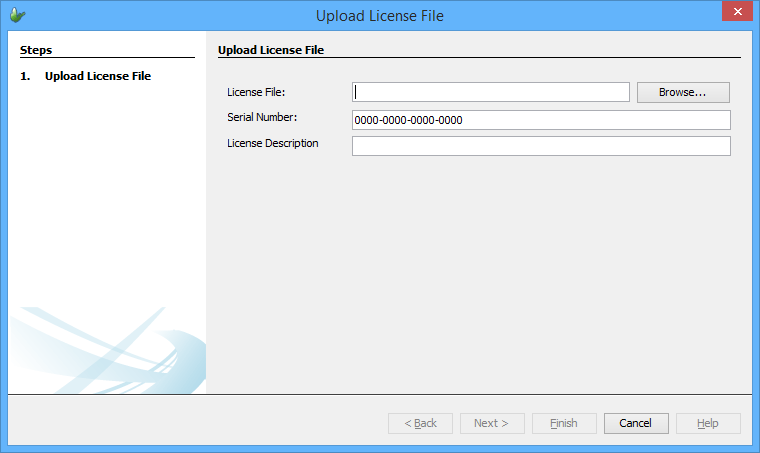Image resolution: width=760 pixels, height=453 pixels.
Task: Click the Steps heading in the left panel
Action: click(36, 49)
